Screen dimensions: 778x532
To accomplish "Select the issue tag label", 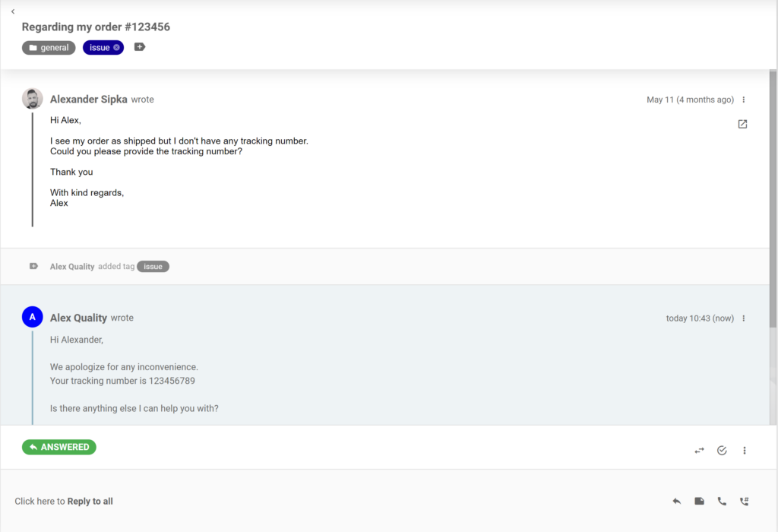I will point(100,47).
